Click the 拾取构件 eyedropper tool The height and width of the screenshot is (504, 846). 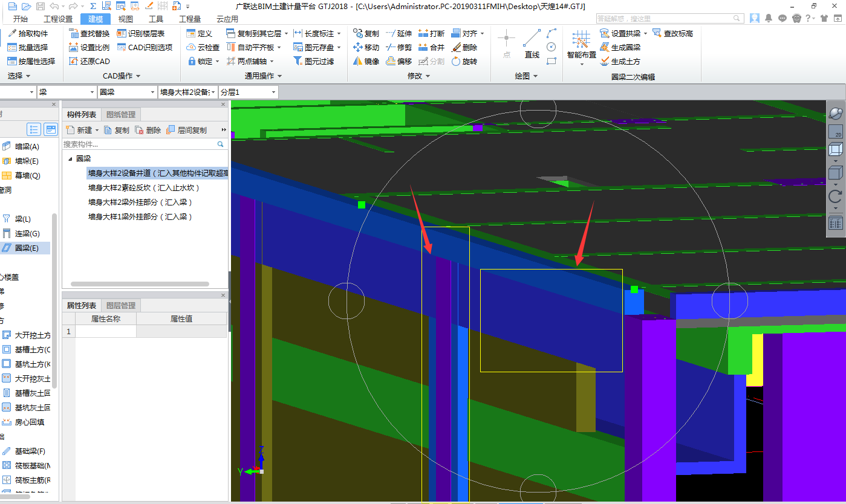click(x=28, y=33)
